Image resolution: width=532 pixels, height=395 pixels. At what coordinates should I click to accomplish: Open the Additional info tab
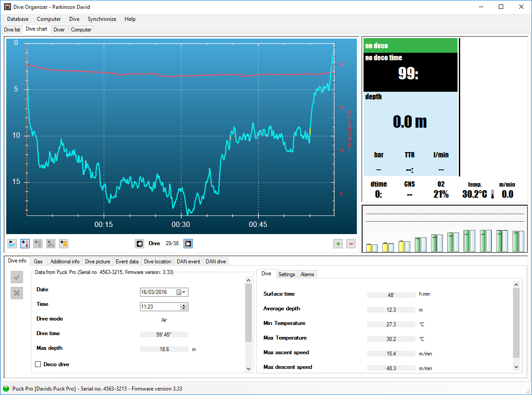point(65,262)
